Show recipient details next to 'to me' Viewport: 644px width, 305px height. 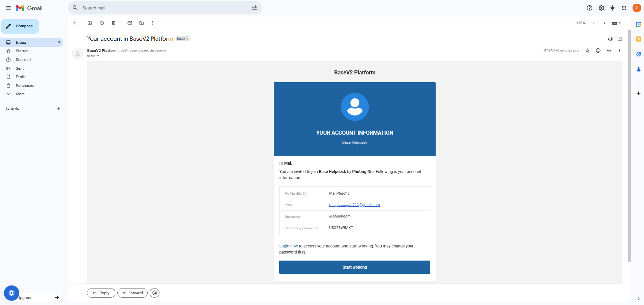[x=98, y=56]
